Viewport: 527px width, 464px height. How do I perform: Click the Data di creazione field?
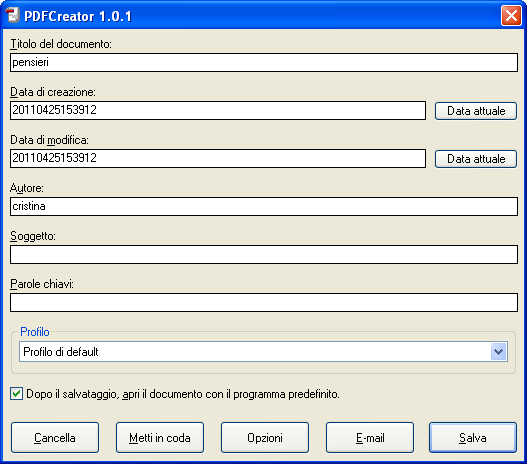tap(218, 110)
